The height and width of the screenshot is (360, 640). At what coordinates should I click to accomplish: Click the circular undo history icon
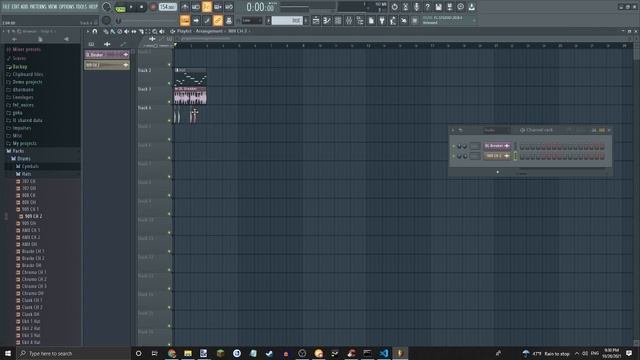394,7
